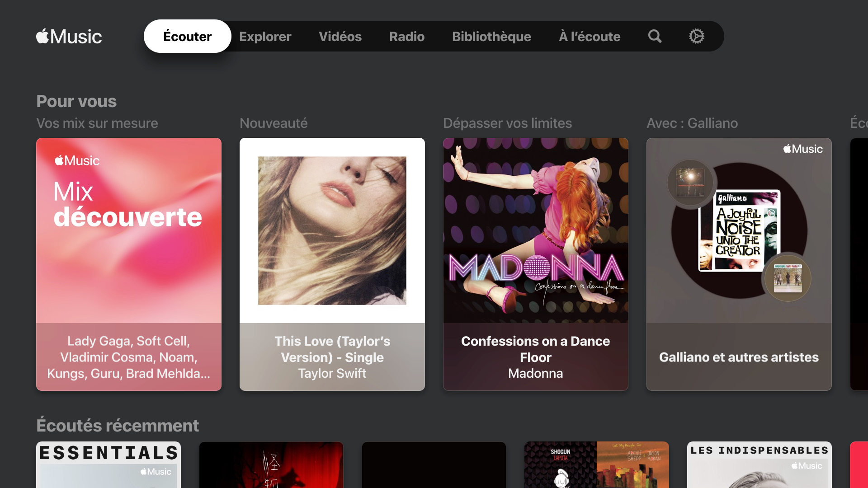Click the 'Vos mix sur mesure' label
Screen dimensions: 868x488
tap(97, 123)
